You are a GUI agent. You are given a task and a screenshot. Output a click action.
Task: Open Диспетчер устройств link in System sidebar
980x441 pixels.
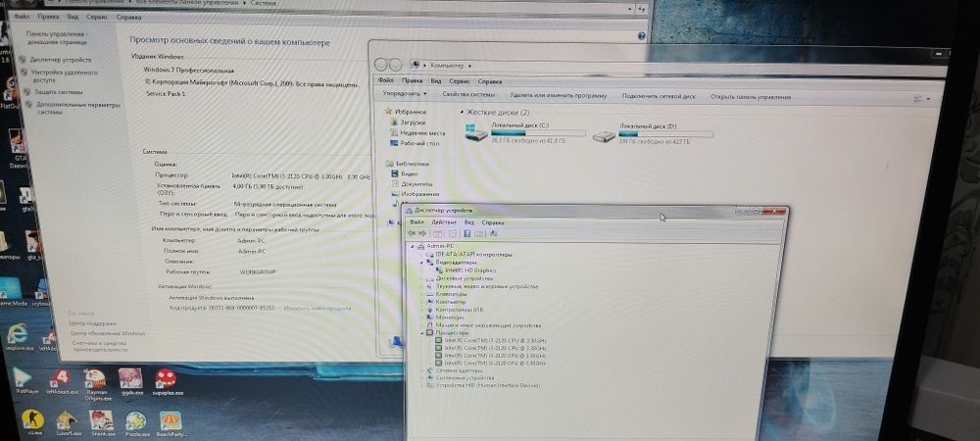(x=61, y=60)
